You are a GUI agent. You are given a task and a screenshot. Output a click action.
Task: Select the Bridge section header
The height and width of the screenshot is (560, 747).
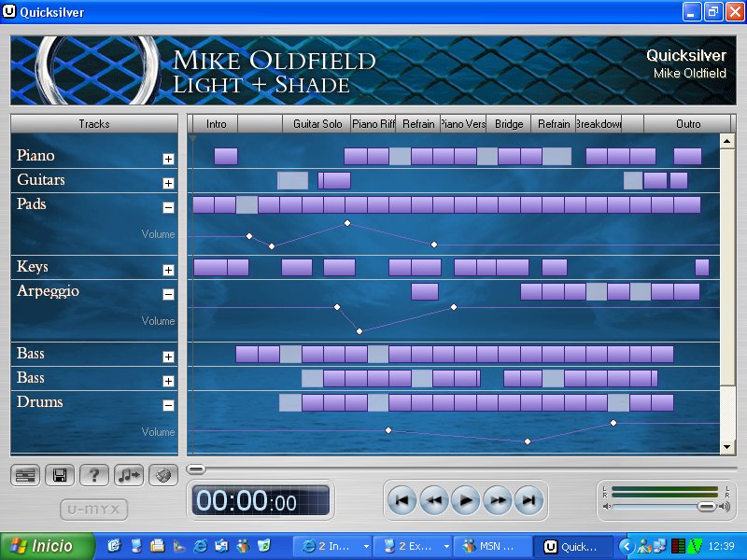(x=508, y=124)
